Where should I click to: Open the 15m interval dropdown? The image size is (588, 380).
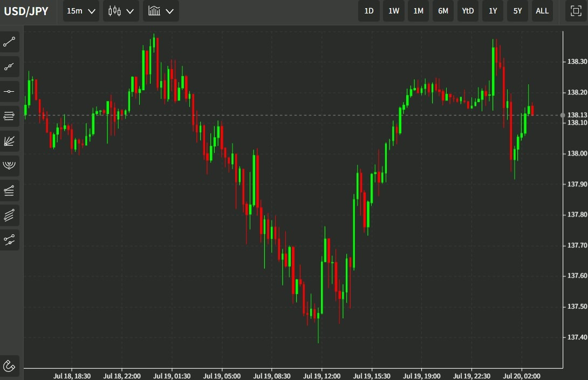point(81,11)
